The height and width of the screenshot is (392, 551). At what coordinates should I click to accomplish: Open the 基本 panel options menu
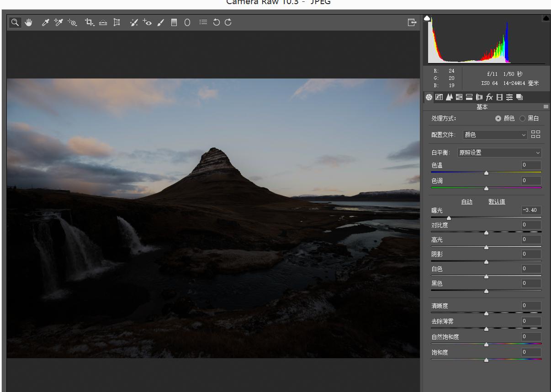pos(546,107)
